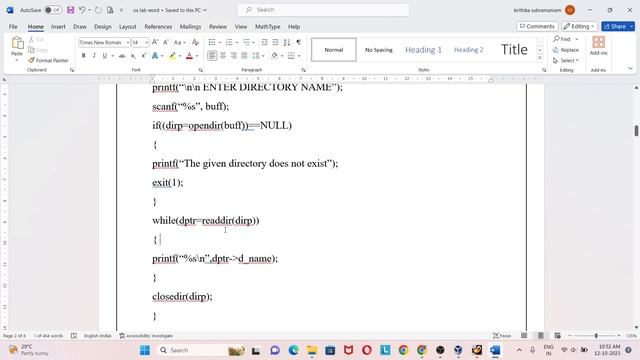Open the Editing mode dropdown

[579, 26]
